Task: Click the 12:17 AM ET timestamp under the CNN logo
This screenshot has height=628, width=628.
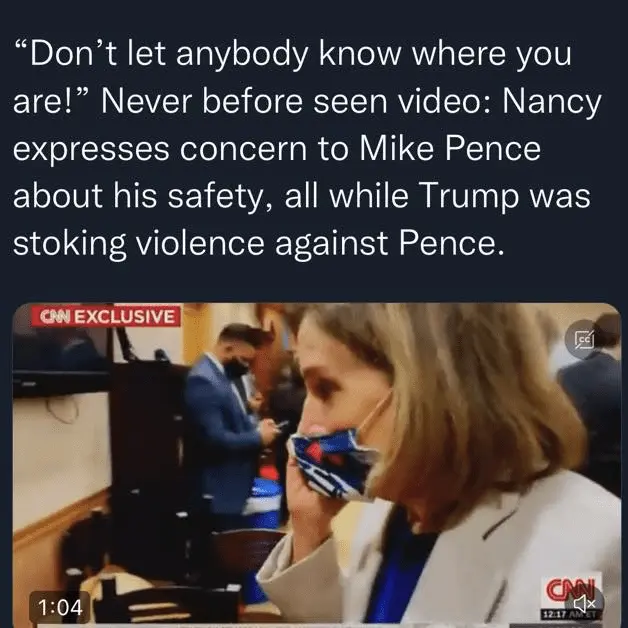Action: coord(571,614)
